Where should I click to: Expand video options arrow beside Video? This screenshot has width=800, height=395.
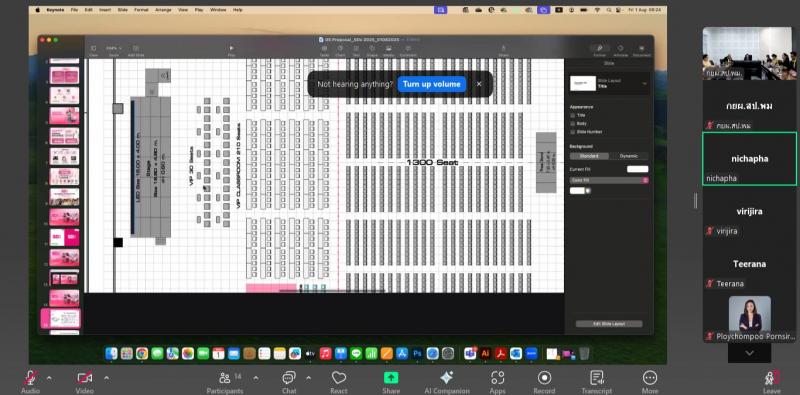[x=106, y=378]
